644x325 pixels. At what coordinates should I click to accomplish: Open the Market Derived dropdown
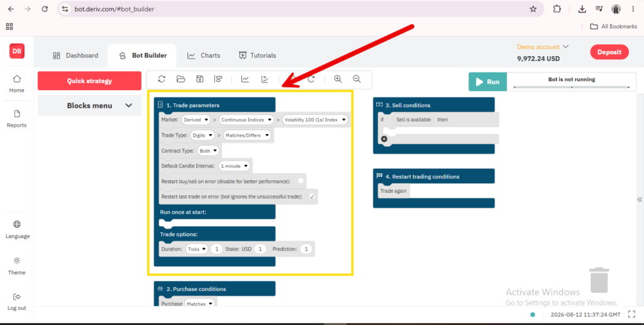(196, 120)
